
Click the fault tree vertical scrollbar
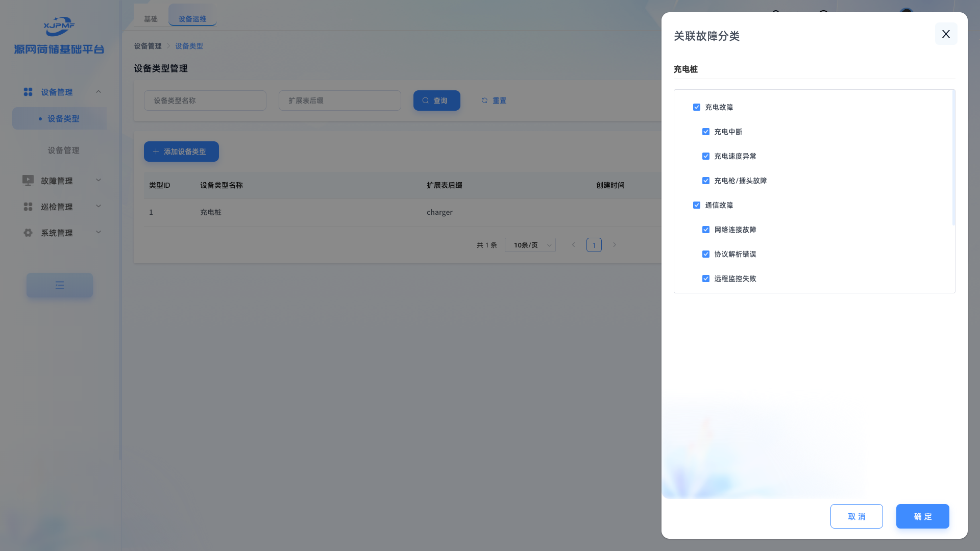coord(953,158)
